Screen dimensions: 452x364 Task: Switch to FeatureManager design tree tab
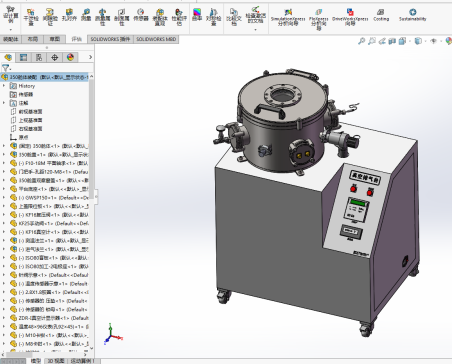pos(8,57)
